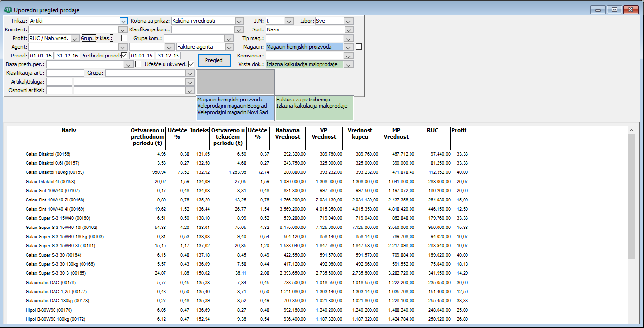Click the scroll-up arrow of the results table
The image size is (644, 328).
[x=632, y=130]
